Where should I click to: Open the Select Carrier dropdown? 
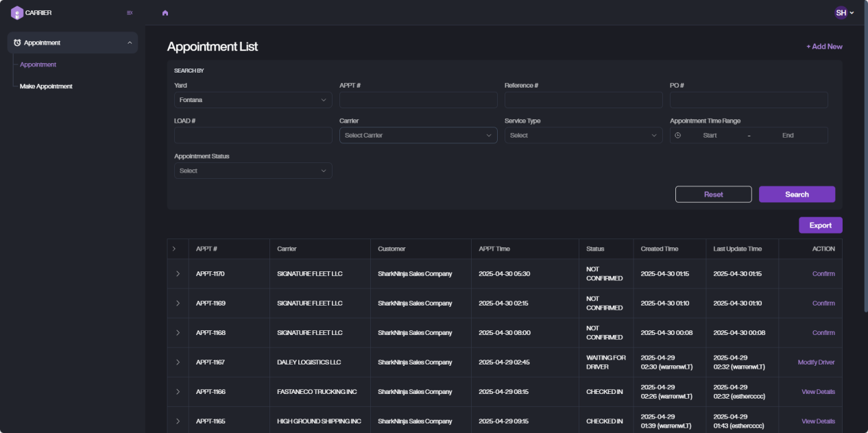click(x=418, y=136)
